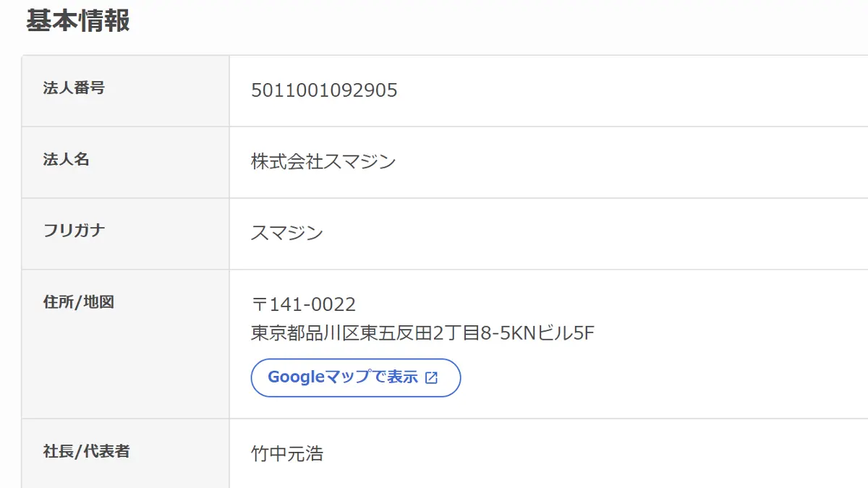Click the company name 株式会社スマジン

pyautogui.click(x=323, y=161)
